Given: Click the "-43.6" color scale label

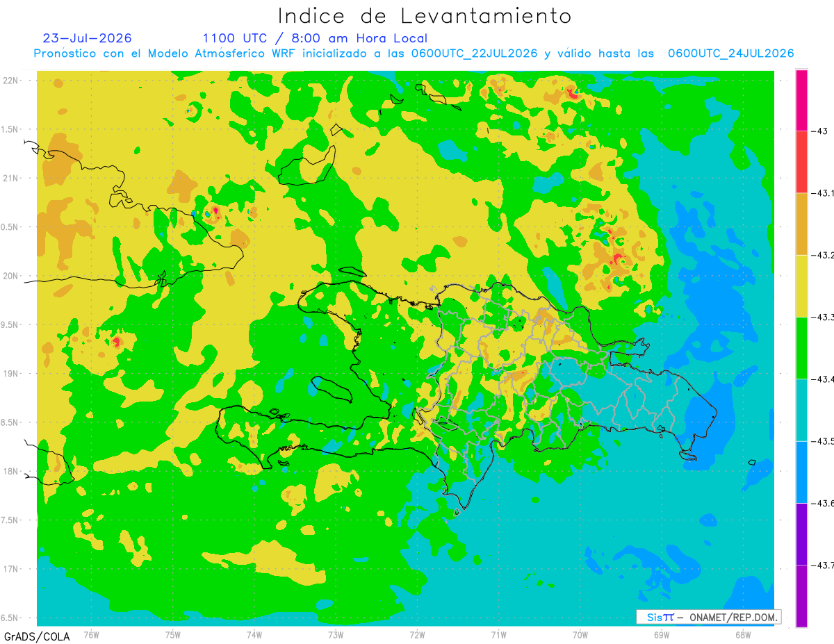Looking at the screenshot, I should (x=822, y=503).
